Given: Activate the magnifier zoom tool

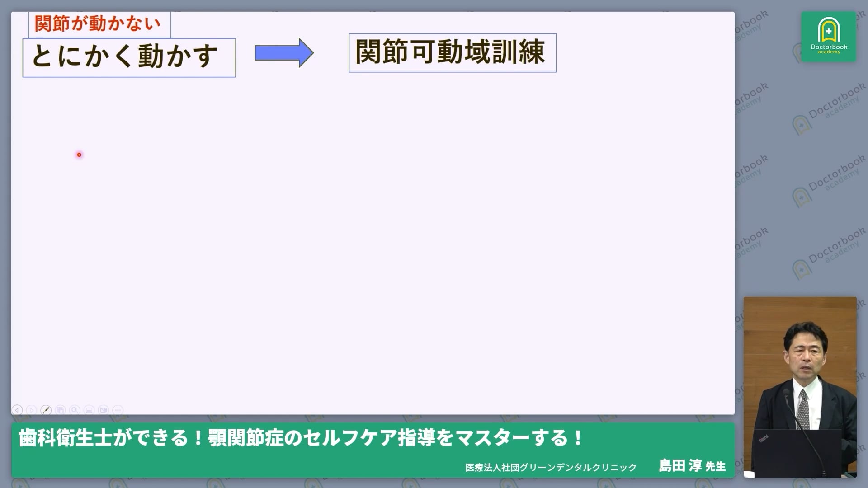Looking at the screenshot, I should (x=75, y=409).
